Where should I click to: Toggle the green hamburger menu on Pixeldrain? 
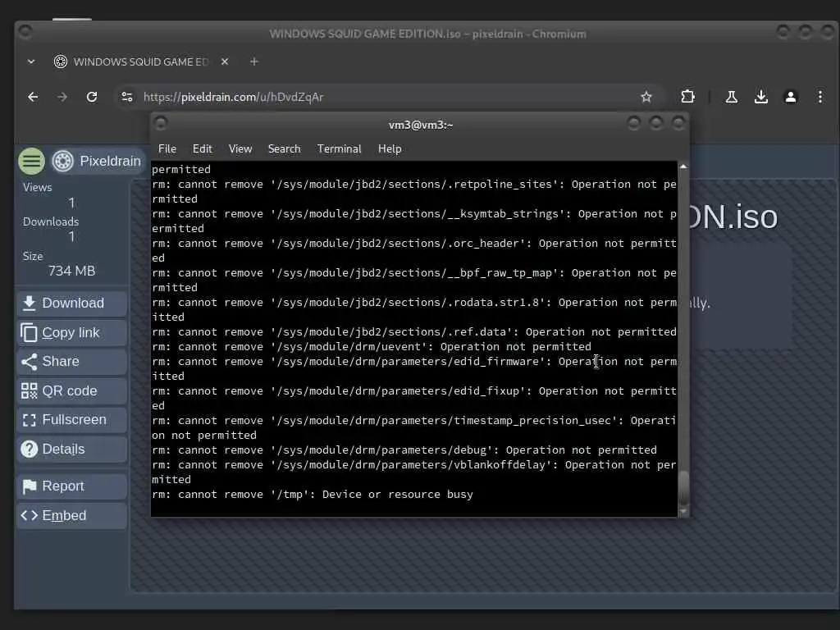[32, 161]
